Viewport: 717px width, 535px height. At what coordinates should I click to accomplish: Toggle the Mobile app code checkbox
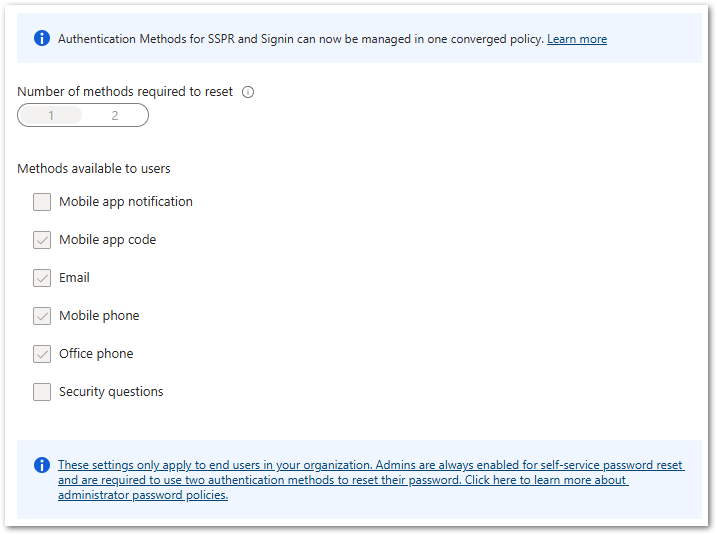42,240
